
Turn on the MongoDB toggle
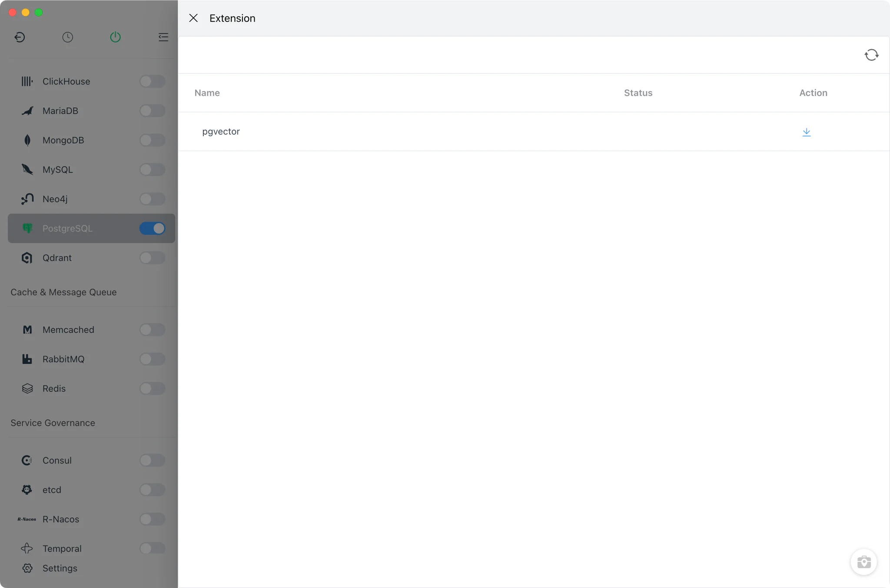point(152,140)
